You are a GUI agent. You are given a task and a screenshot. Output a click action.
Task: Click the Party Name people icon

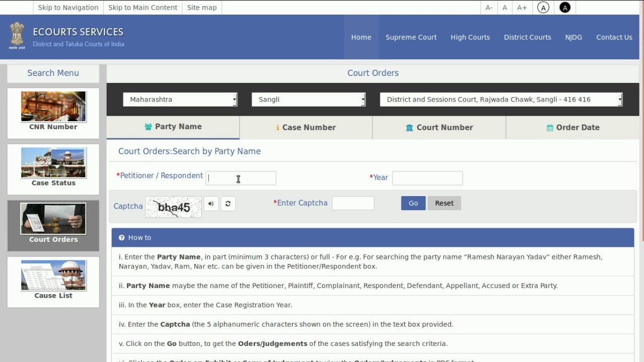click(148, 127)
